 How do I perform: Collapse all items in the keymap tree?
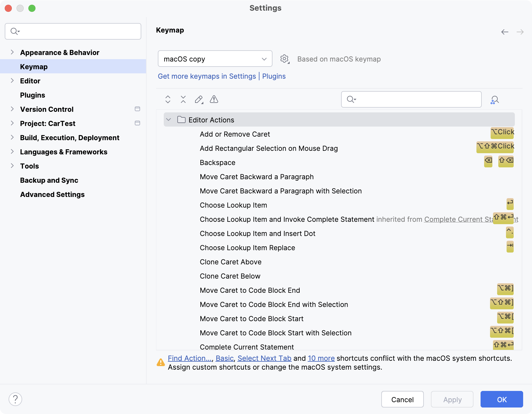(x=183, y=99)
